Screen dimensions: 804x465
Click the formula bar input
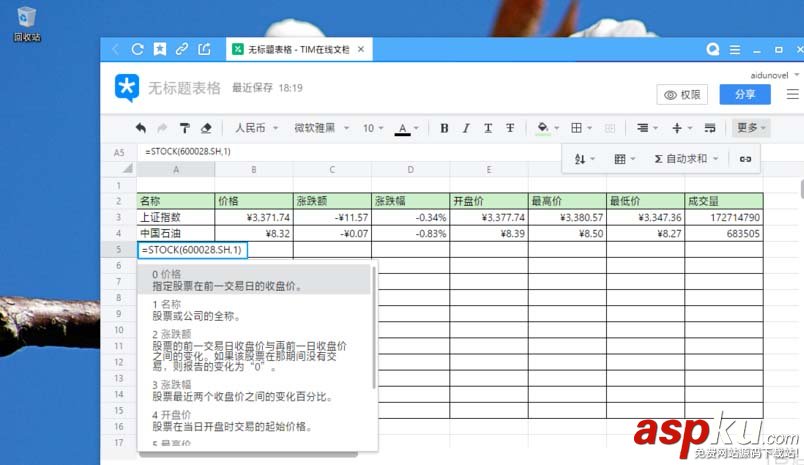point(349,152)
